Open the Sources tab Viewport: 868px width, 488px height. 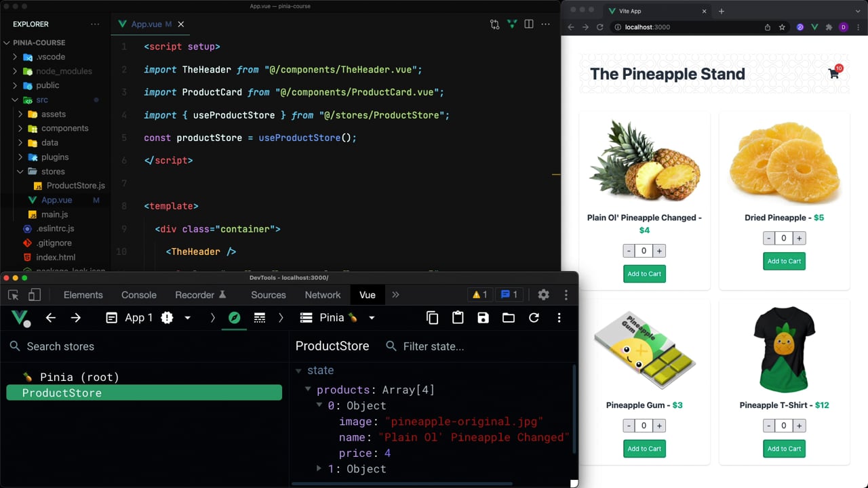269,295
